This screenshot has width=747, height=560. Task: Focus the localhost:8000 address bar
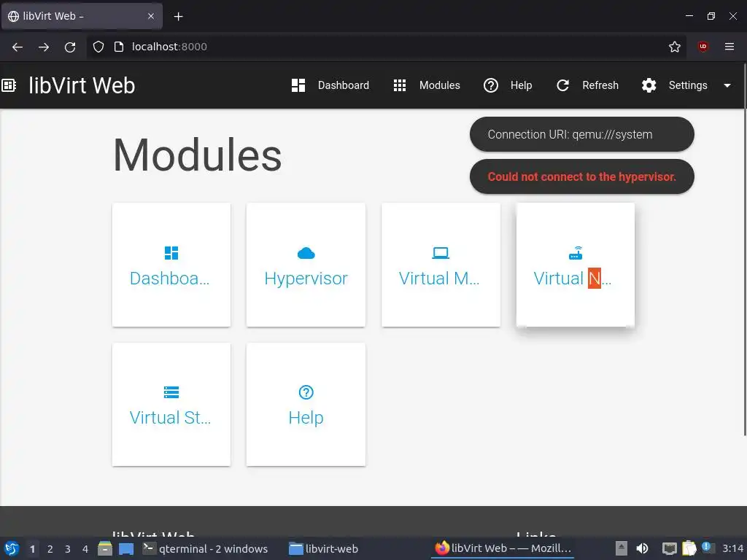(x=386, y=47)
